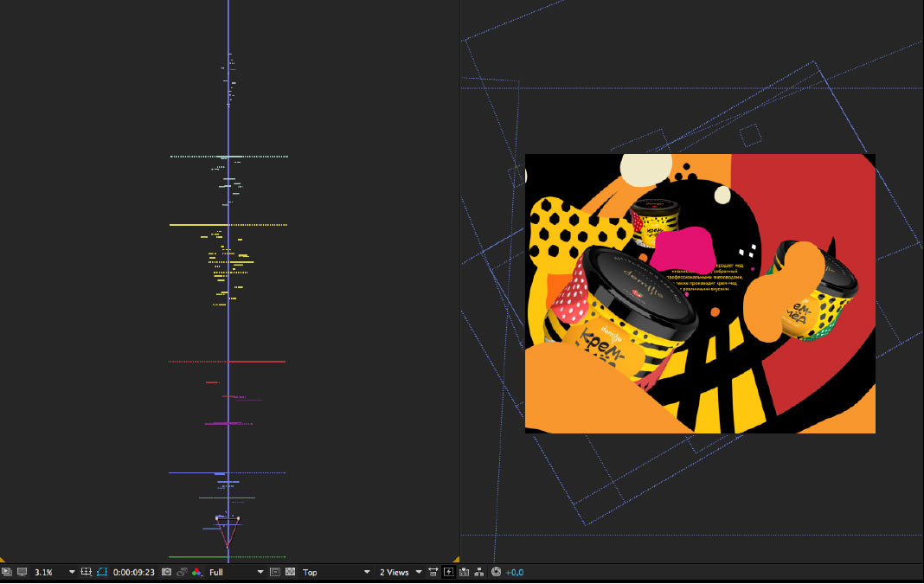Click the current time 0:00:09:23

click(x=133, y=572)
